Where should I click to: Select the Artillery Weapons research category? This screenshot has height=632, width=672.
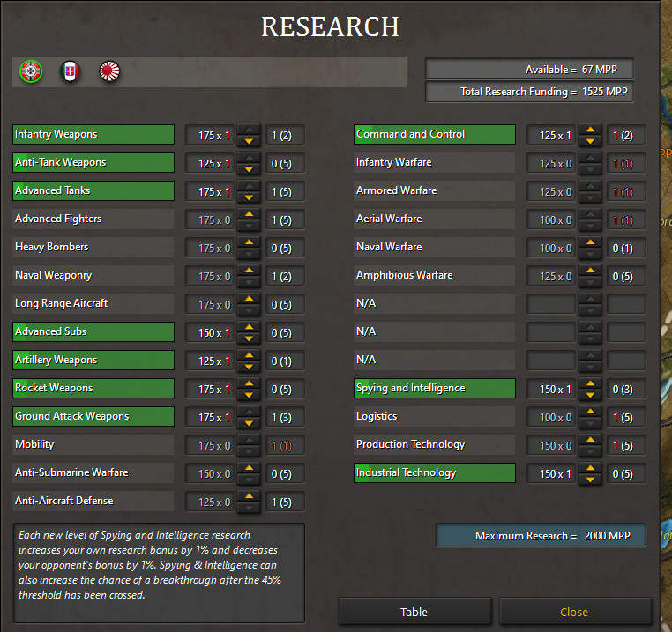tap(93, 361)
